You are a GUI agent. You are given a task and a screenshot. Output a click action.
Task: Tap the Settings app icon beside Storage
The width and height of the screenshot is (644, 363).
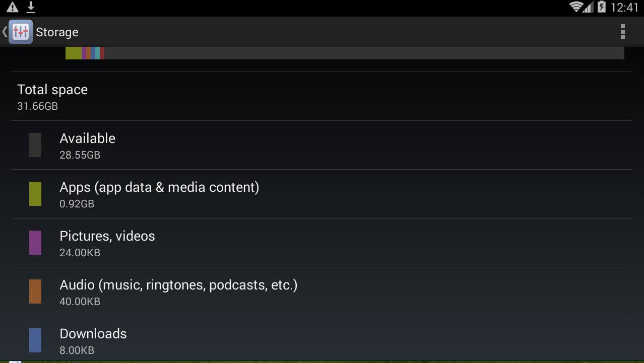click(21, 32)
